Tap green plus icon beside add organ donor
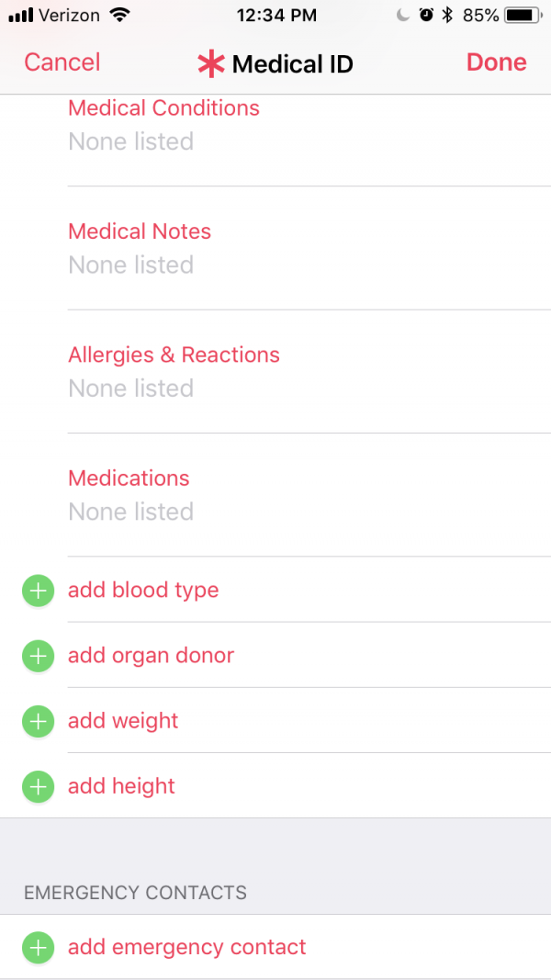Viewport: 551px width, 980px height. tap(38, 656)
